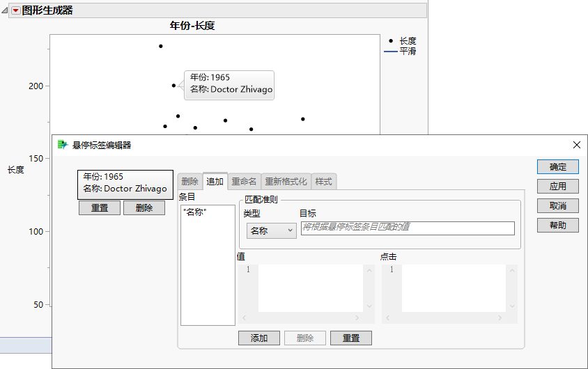Click the 100 tick label on Y axis
This screenshot has width=588, height=369.
(x=36, y=232)
